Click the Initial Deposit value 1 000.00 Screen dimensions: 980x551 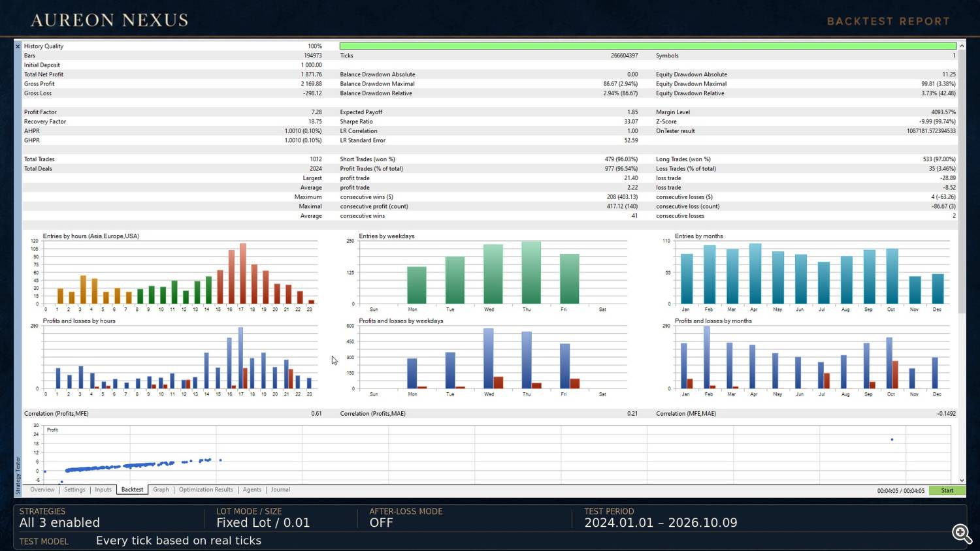312,65
